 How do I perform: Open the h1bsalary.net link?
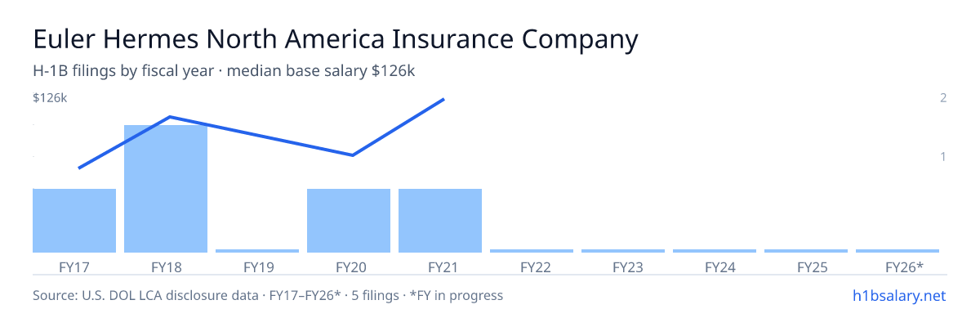pos(899,295)
